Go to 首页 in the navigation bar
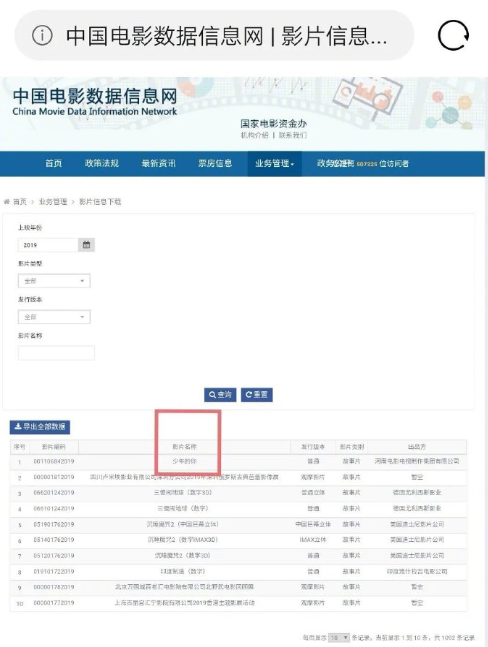488x647 pixels. 54,163
